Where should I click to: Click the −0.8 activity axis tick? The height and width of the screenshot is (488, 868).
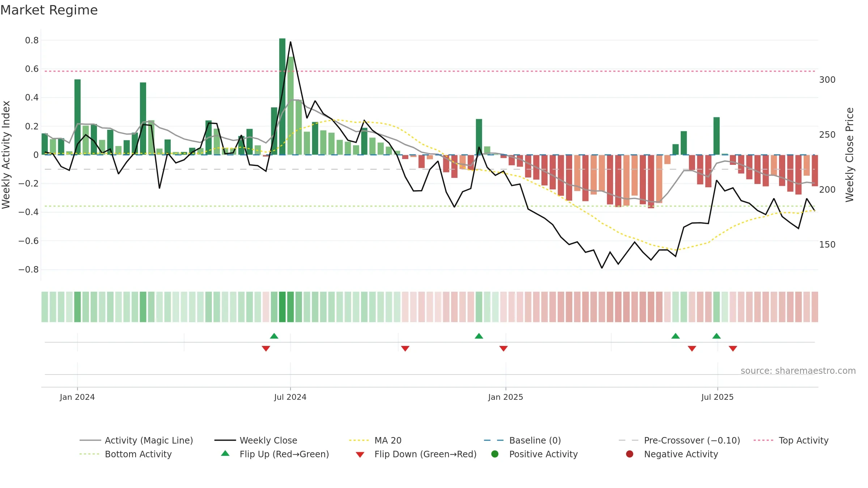coord(29,269)
